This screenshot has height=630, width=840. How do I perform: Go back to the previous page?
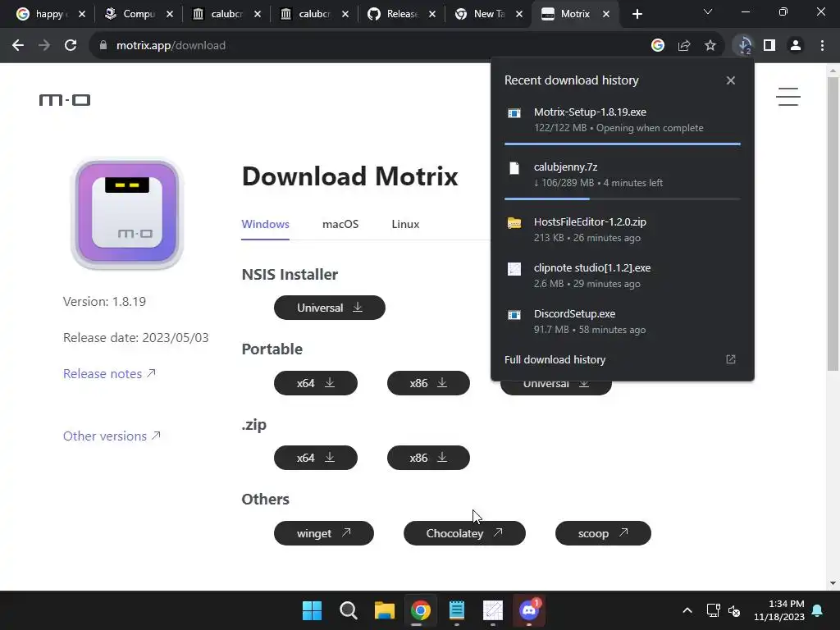[18, 46]
